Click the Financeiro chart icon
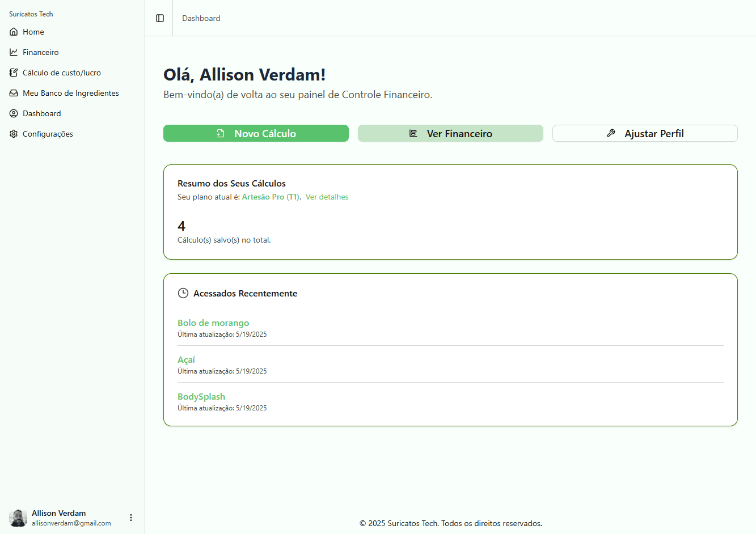 14,52
